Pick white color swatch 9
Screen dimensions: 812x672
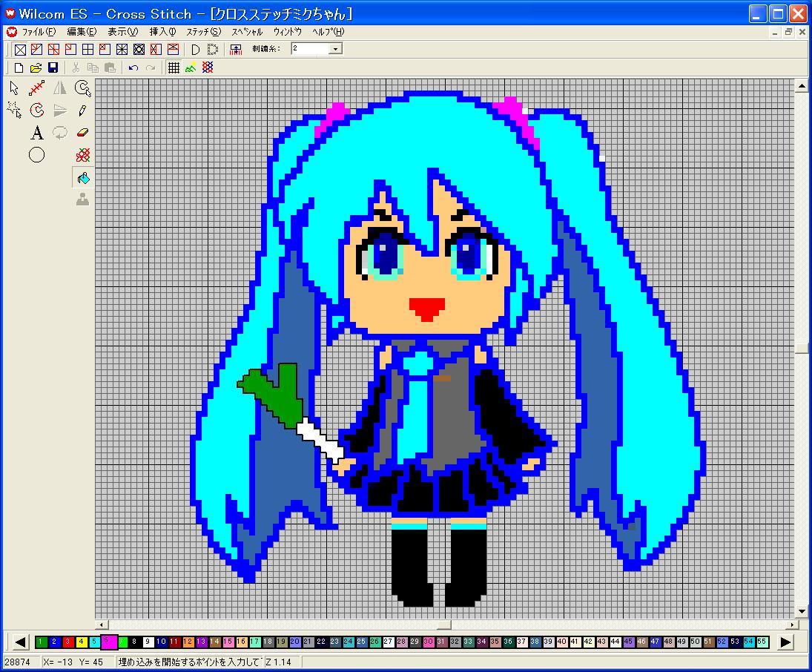(x=148, y=642)
